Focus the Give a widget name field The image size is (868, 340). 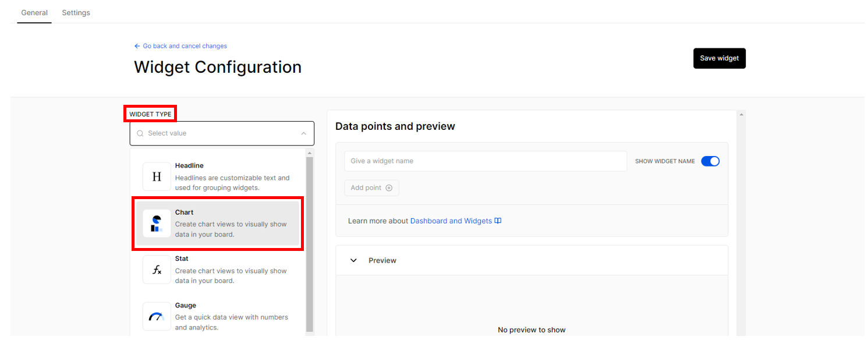486,161
